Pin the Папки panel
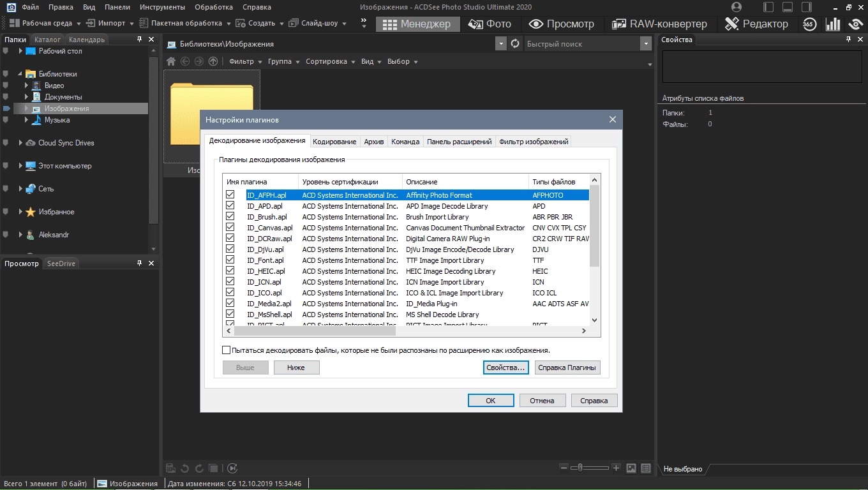 [140, 40]
